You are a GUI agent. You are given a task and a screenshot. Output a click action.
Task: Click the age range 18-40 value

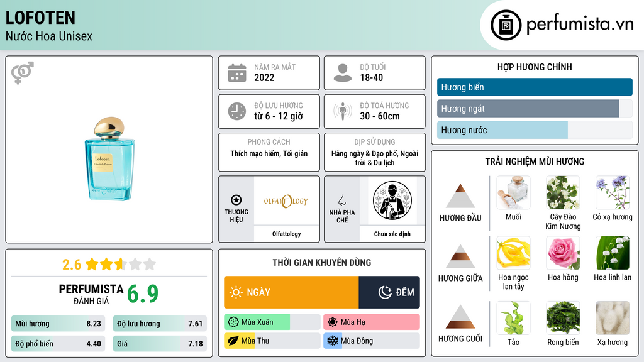pos(371,77)
